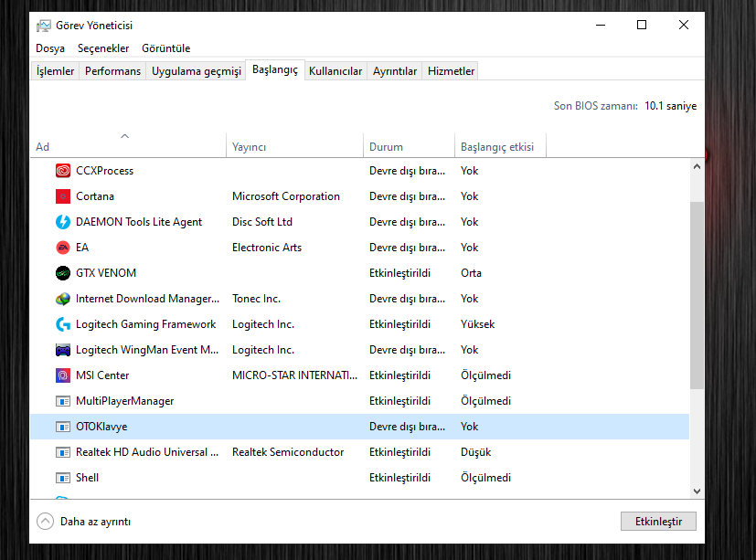Switch to the İşlemler tab

pos(56,71)
